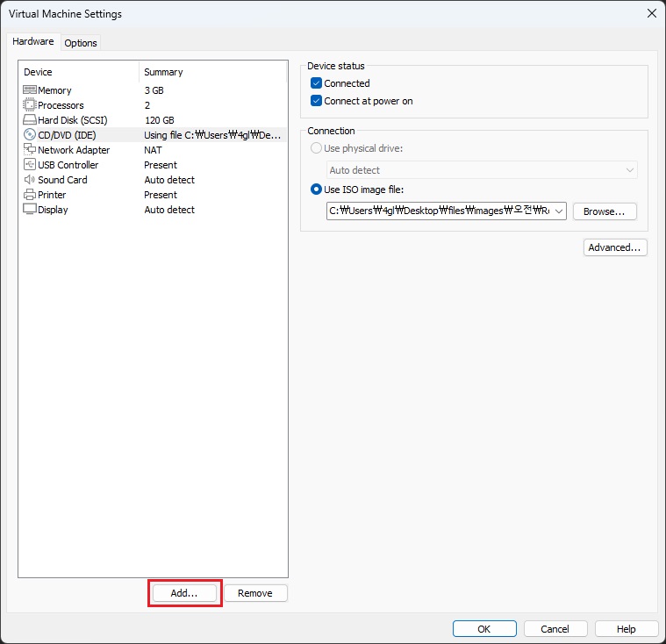Expand the ISO image path dropdown arrow

coord(559,211)
